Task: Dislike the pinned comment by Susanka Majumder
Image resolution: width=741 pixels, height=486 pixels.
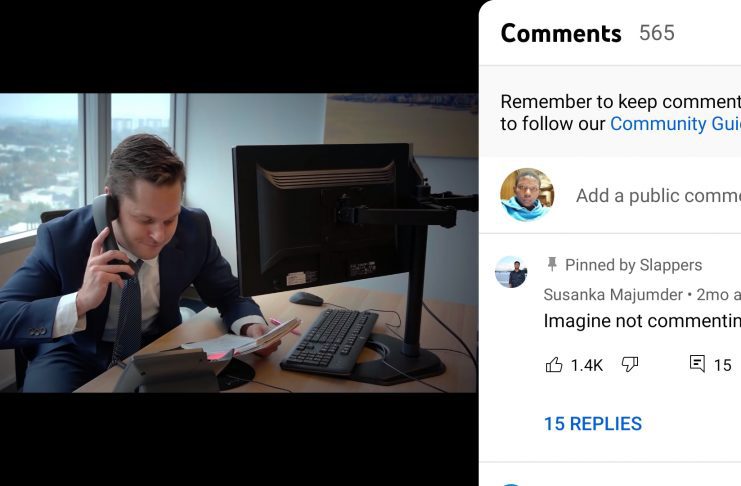Action: (629, 364)
